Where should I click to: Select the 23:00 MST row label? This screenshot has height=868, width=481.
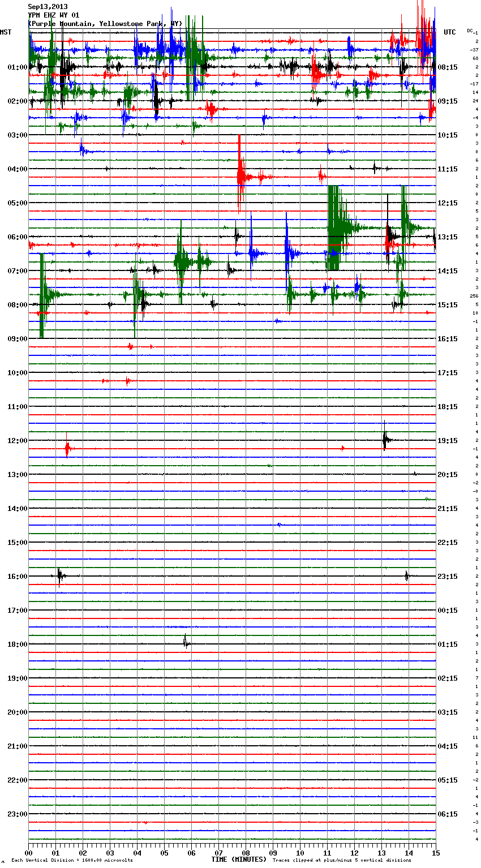click(17, 814)
